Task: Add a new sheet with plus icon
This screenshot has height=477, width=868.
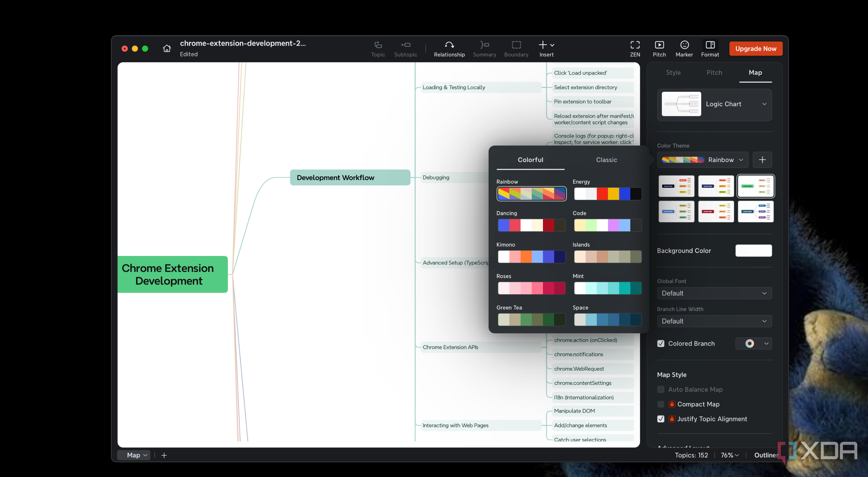Action: (x=164, y=455)
